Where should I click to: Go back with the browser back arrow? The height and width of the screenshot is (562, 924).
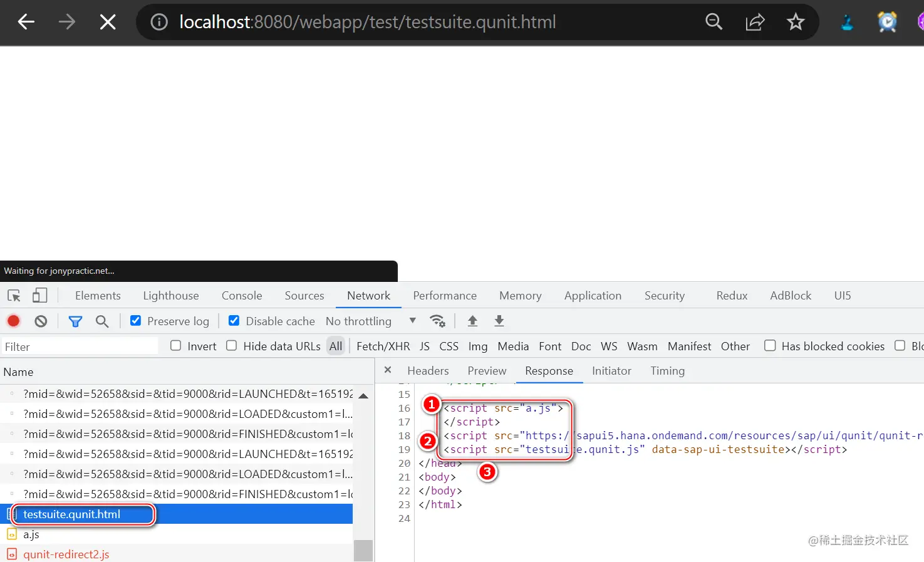tap(26, 23)
